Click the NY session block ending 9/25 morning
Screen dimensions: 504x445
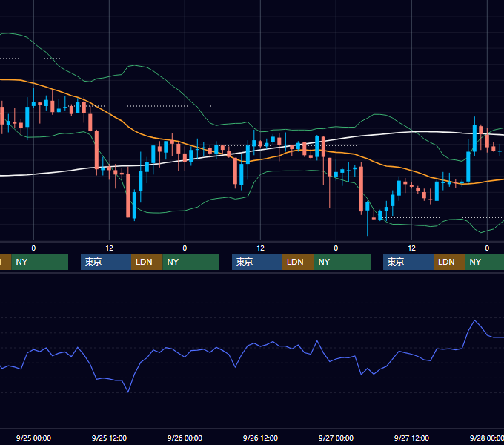click(40, 262)
